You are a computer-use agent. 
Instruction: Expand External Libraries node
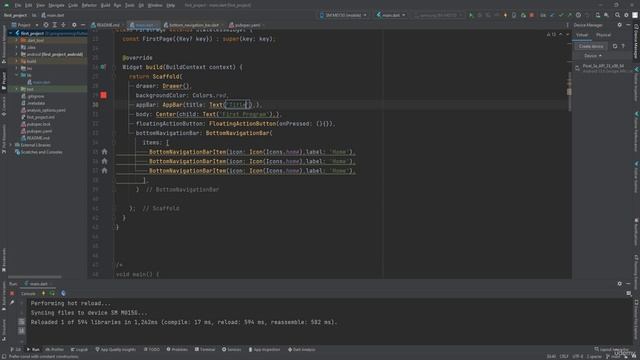(x=11, y=145)
